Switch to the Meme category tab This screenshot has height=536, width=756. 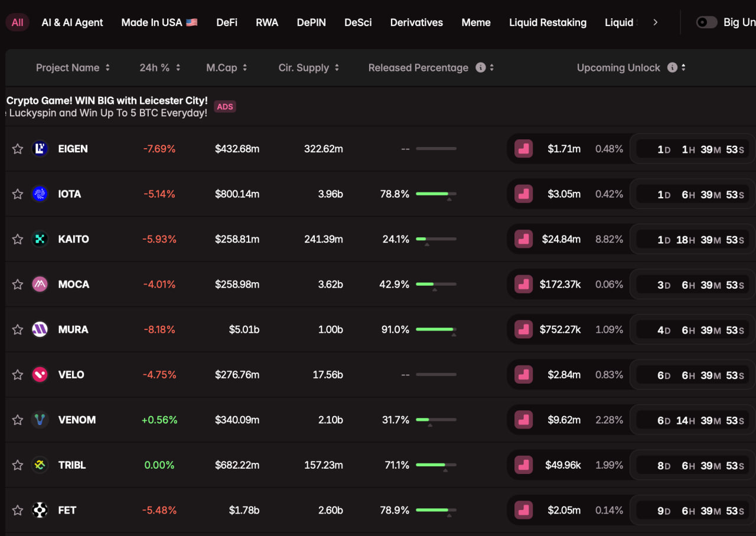(x=475, y=22)
